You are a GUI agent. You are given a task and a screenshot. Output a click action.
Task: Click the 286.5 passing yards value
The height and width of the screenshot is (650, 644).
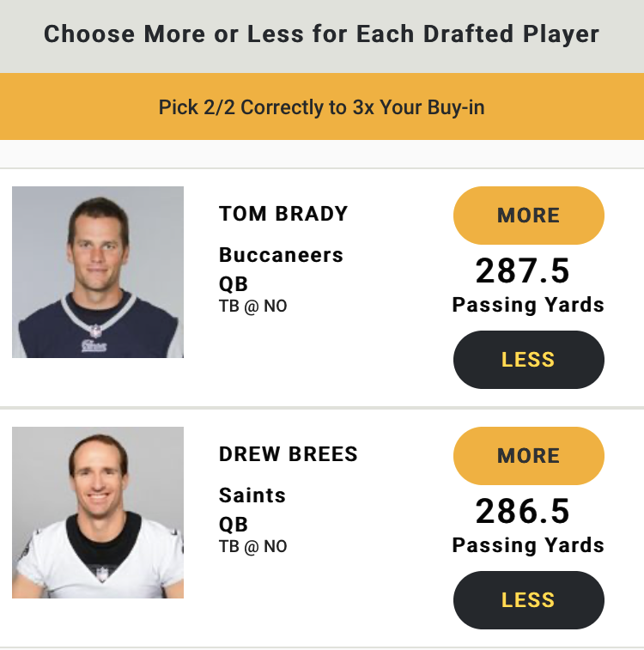(523, 511)
